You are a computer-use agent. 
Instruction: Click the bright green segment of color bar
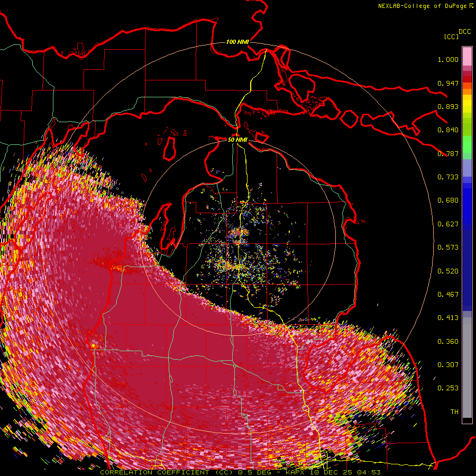click(467, 144)
